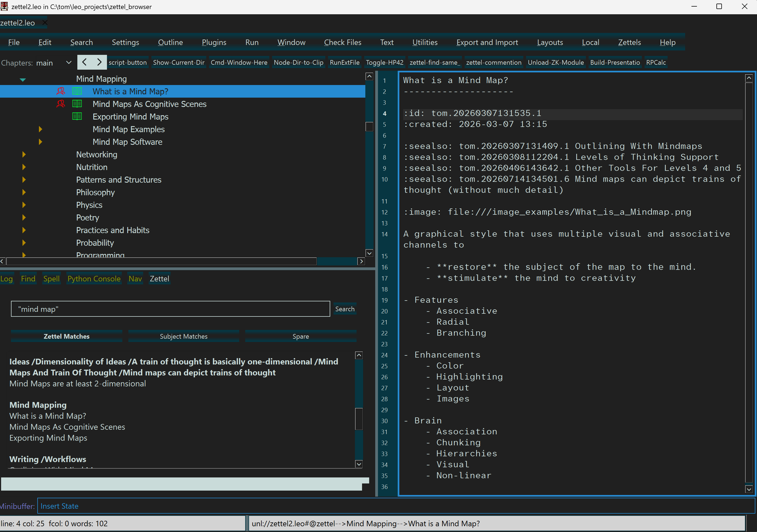The height and width of the screenshot is (532, 757).
Task: Expand the Mind Map Examples node
Action: coord(40,129)
